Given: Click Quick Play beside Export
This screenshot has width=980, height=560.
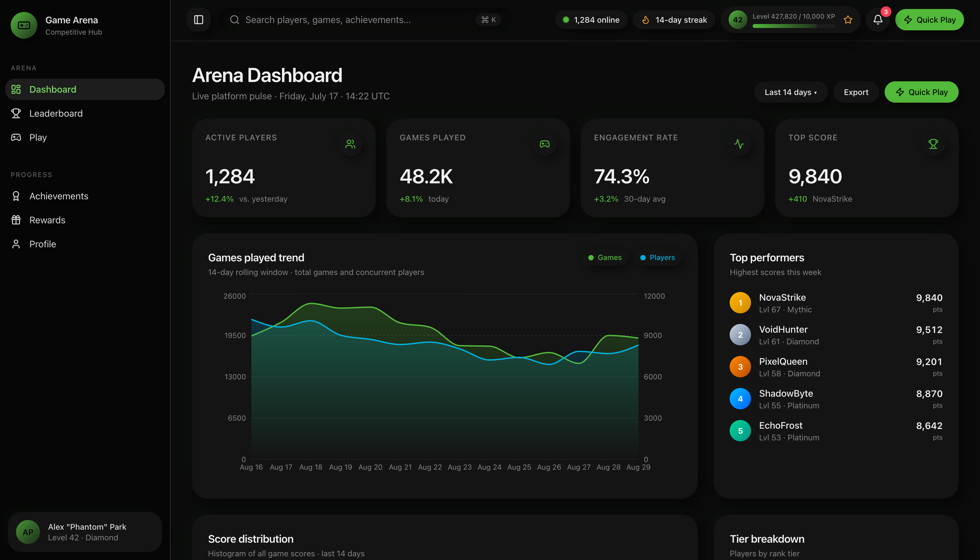Looking at the screenshot, I should coord(921,92).
